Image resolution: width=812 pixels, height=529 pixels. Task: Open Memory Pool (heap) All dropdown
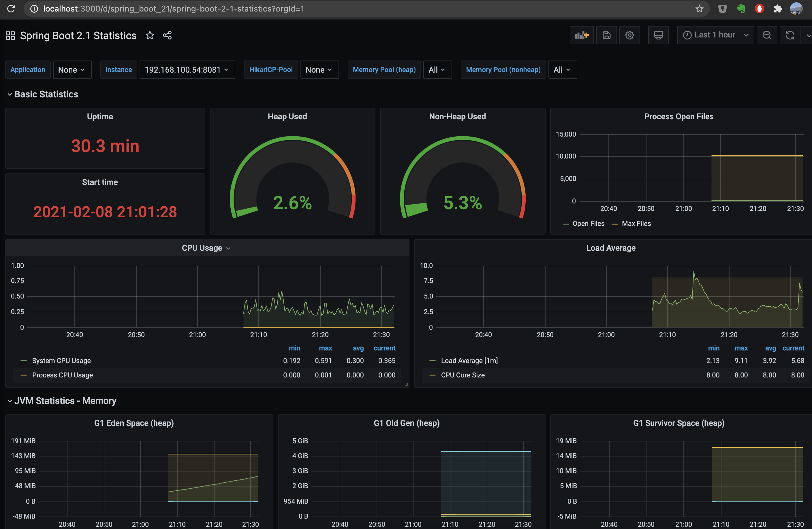click(x=437, y=69)
